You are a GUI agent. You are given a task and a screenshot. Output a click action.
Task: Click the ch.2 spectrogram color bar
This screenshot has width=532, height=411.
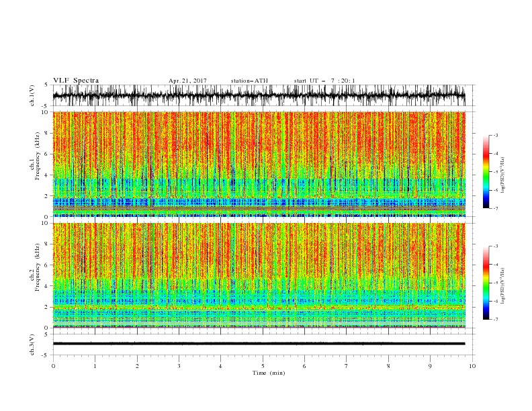486,283
